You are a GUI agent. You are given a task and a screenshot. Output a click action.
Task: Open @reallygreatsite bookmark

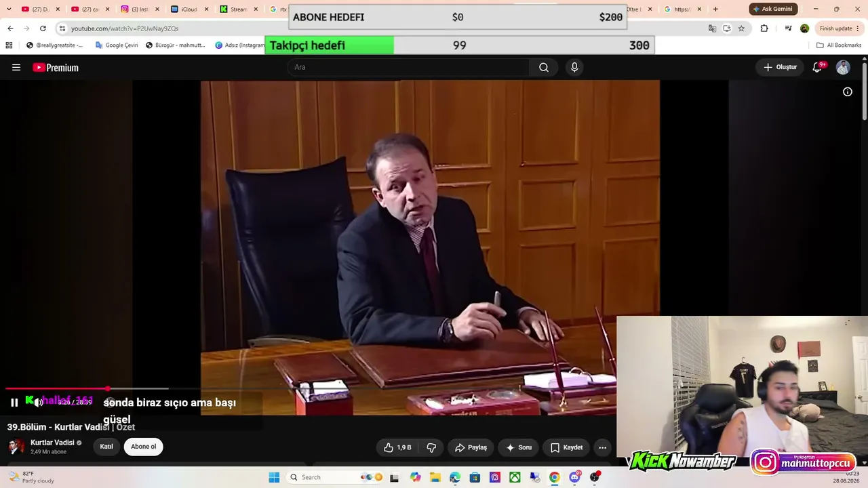[55, 45]
